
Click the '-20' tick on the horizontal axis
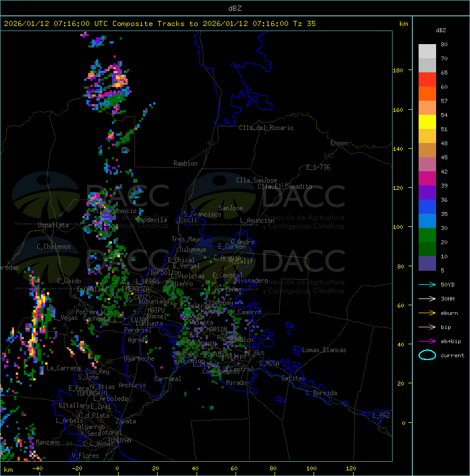pyautogui.click(x=77, y=468)
